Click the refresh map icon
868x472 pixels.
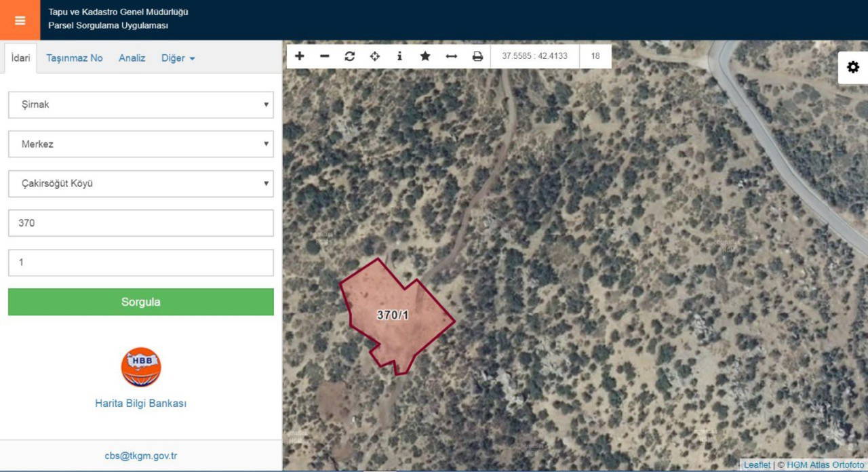[x=350, y=56]
